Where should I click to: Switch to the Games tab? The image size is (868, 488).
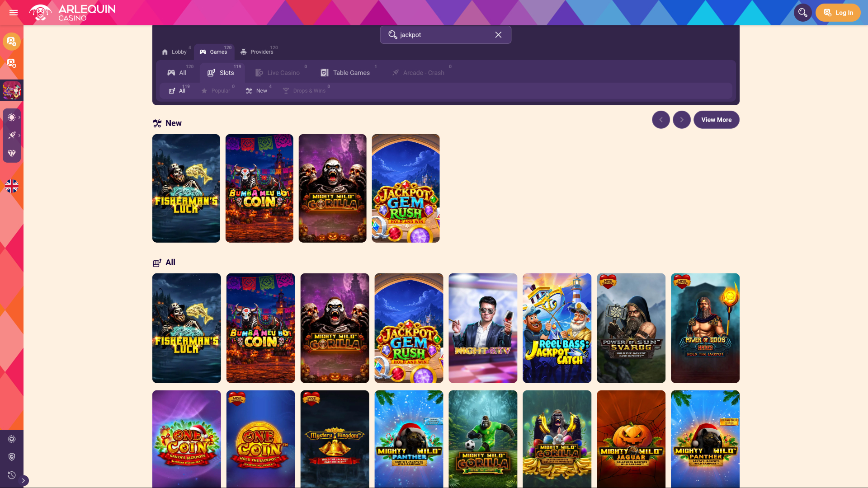pyautogui.click(x=214, y=52)
